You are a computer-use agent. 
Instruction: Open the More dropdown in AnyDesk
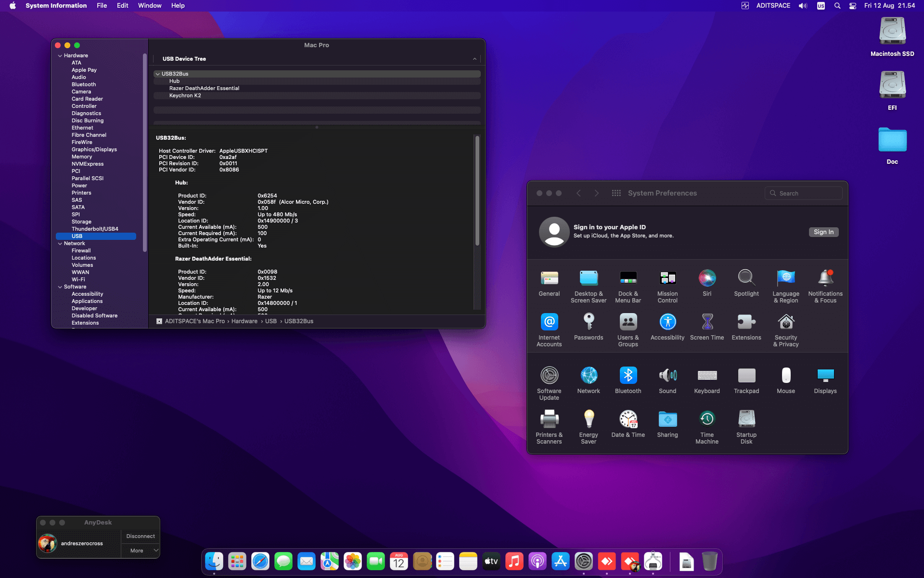140,550
